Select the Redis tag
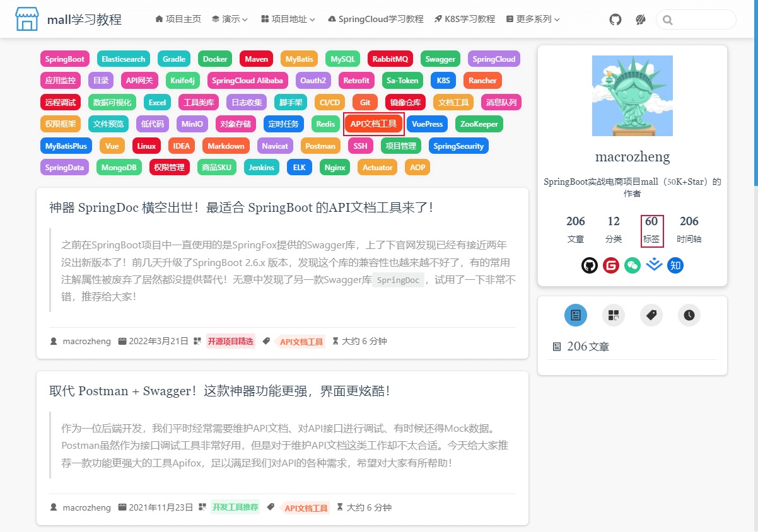The height and width of the screenshot is (532, 758). [x=326, y=124]
